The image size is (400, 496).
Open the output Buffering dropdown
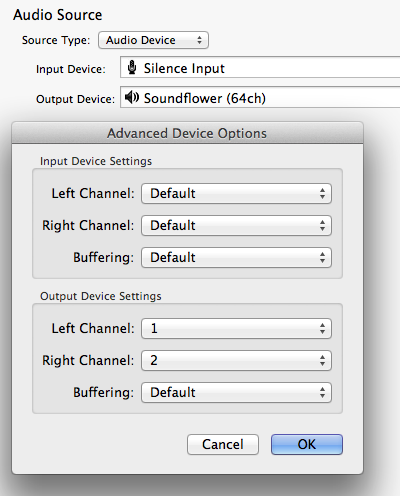(x=236, y=392)
